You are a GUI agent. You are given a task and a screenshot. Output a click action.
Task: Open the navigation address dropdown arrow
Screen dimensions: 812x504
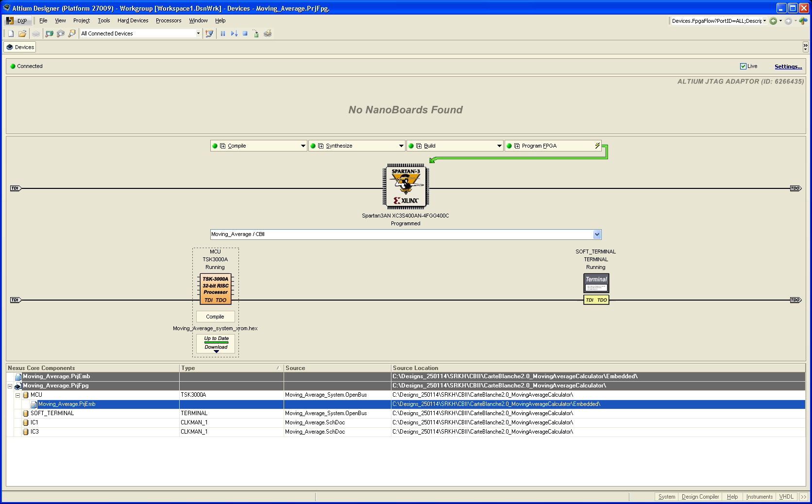tap(764, 21)
